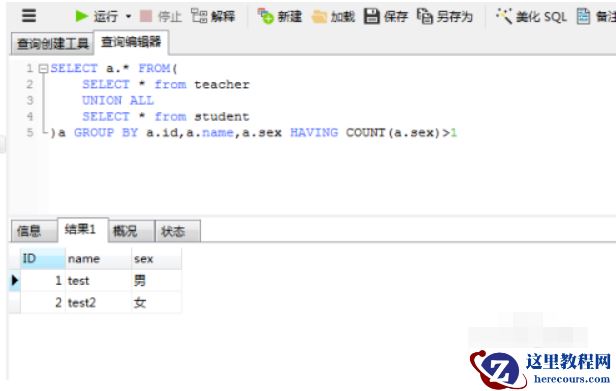Click 运行 run label text
The width and height of the screenshot is (616, 391).
coord(106,17)
